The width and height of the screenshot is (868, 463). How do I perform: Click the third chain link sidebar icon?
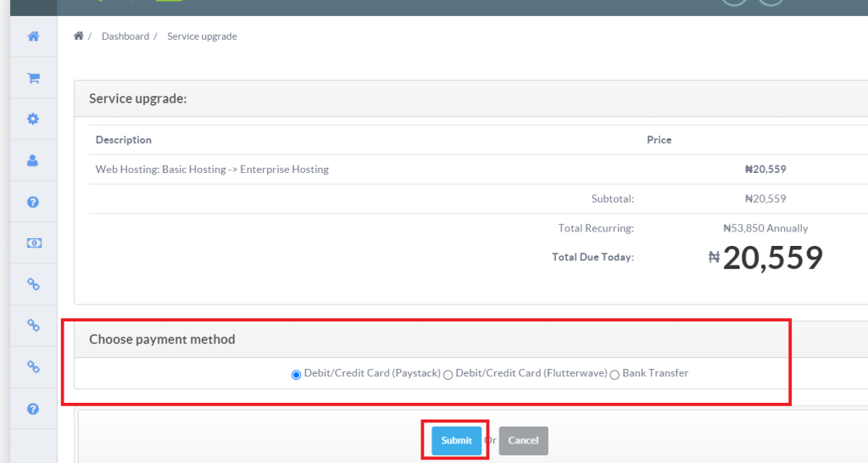point(33,366)
